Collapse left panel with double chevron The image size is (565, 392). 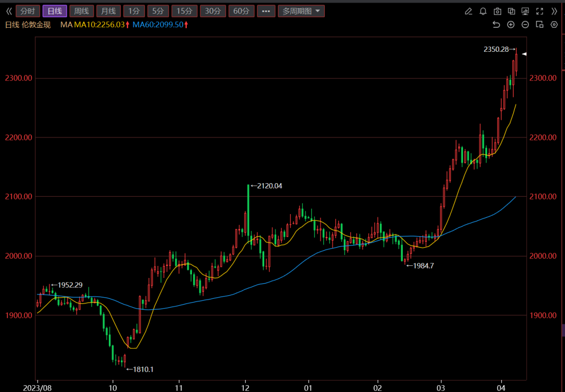(8, 11)
